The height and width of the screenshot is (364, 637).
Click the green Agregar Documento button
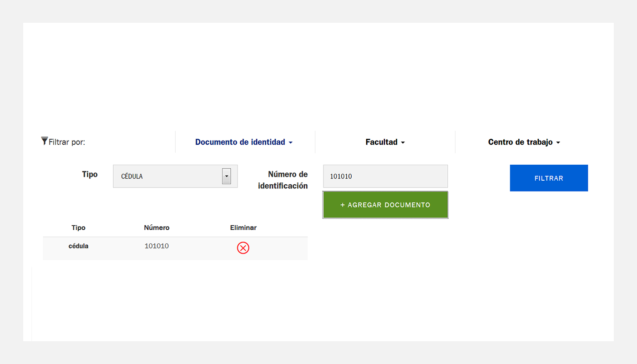385,205
